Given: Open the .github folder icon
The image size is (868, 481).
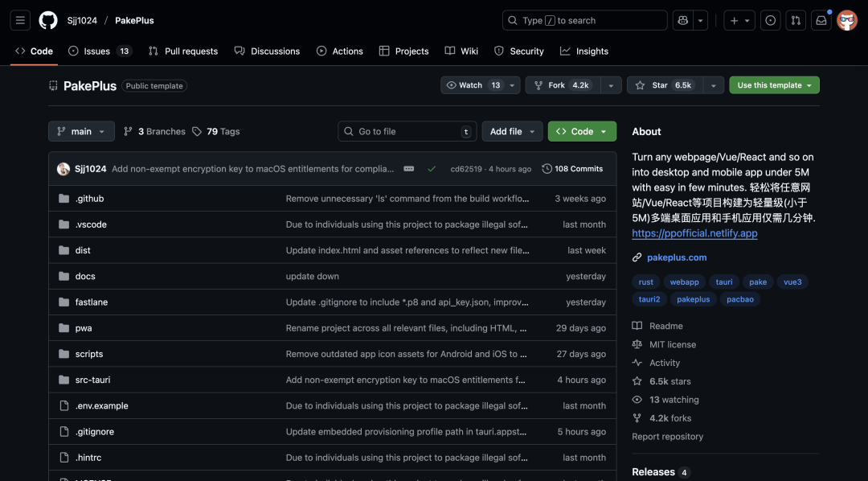Looking at the screenshot, I should coord(63,199).
